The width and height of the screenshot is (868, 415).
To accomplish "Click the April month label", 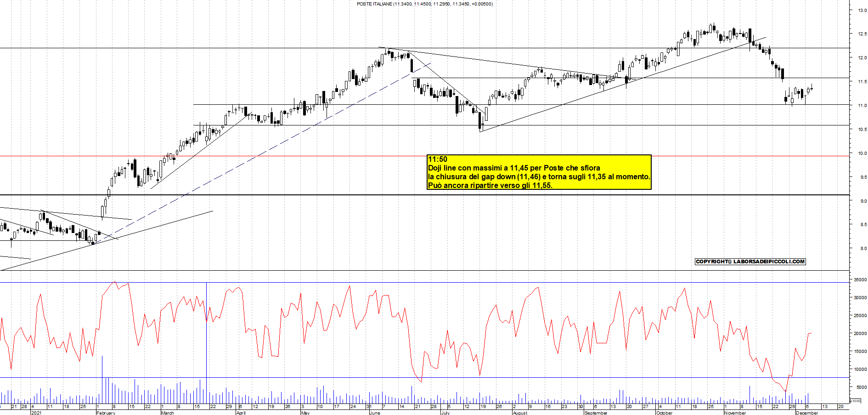I will point(241,413).
